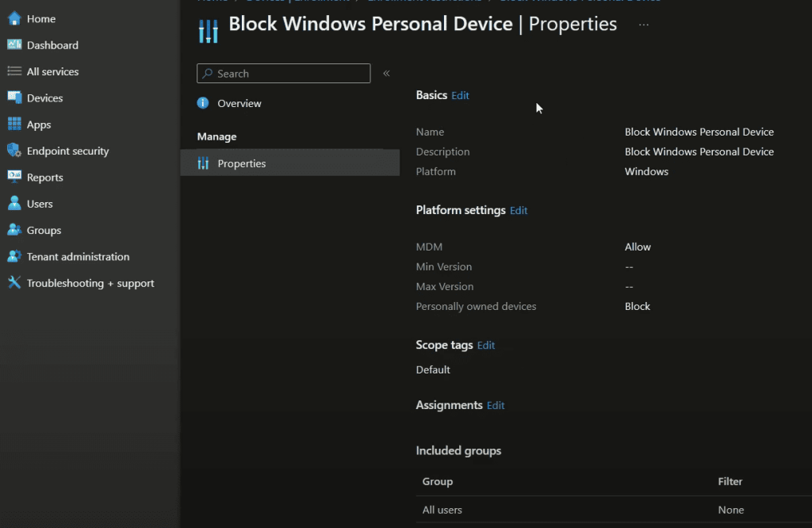Open the Apps grid icon
812x528 pixels.
point(14,124)
